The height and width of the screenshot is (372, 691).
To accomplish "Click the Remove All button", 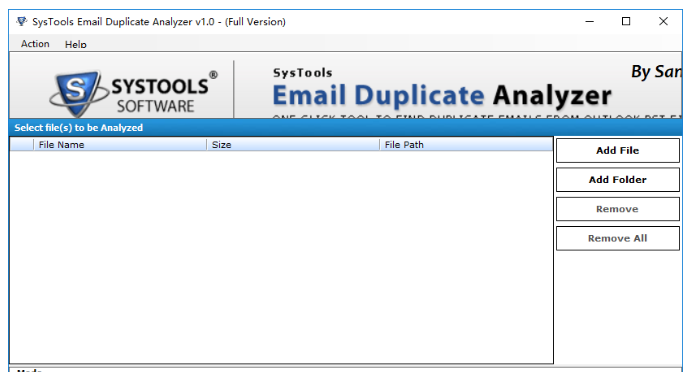I will pos(617,238).
